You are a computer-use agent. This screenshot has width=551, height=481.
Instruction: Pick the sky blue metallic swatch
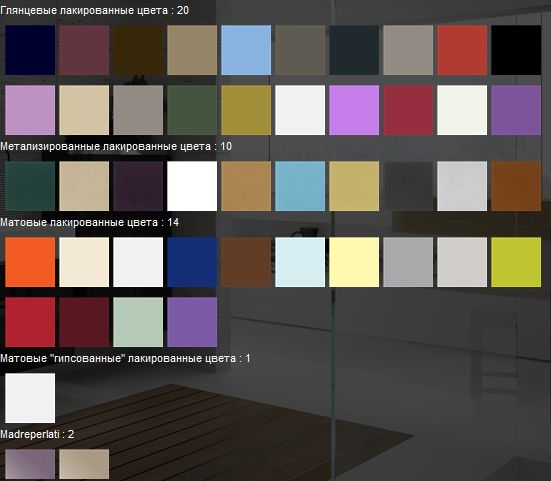point(300,186)
